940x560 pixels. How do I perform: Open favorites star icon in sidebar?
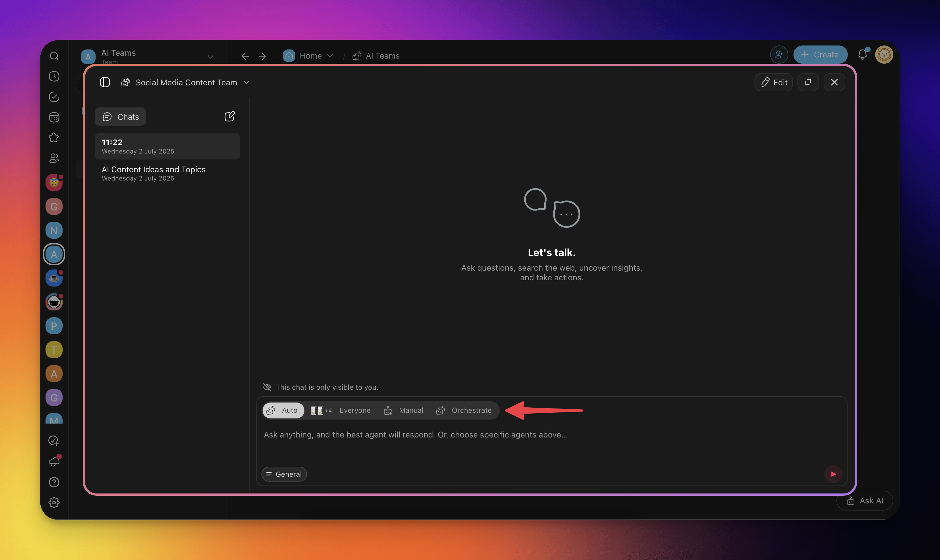54,137
